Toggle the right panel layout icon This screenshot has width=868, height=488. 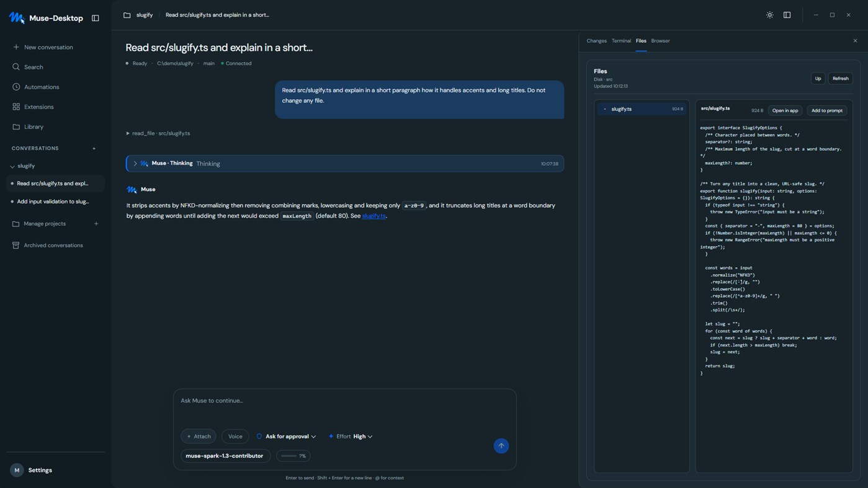(x=787, y=15)
